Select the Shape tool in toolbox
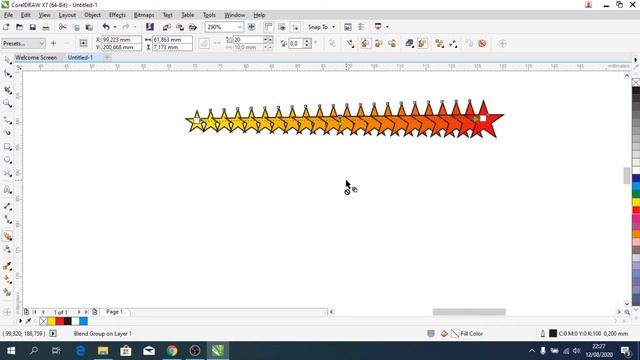The image size is (640, 360). (7, 74)
